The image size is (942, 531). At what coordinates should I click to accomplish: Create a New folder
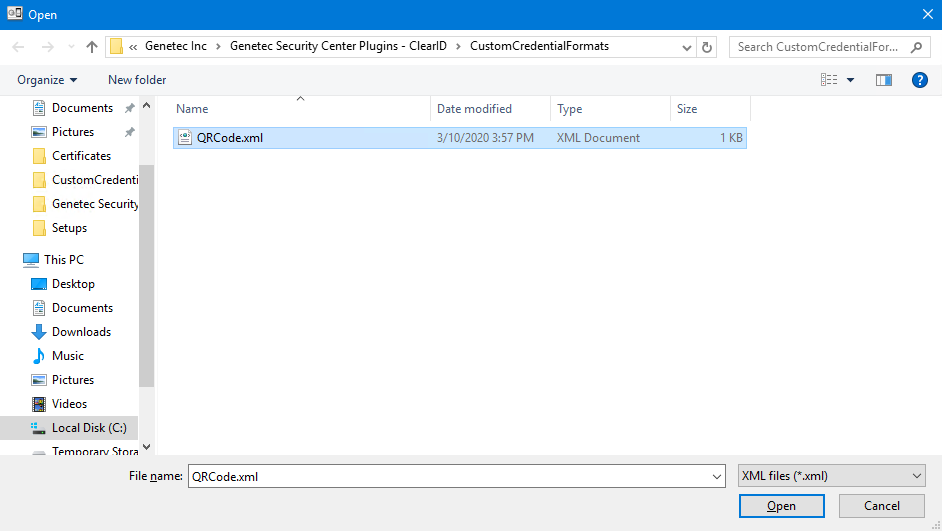(x=137, y=80)
